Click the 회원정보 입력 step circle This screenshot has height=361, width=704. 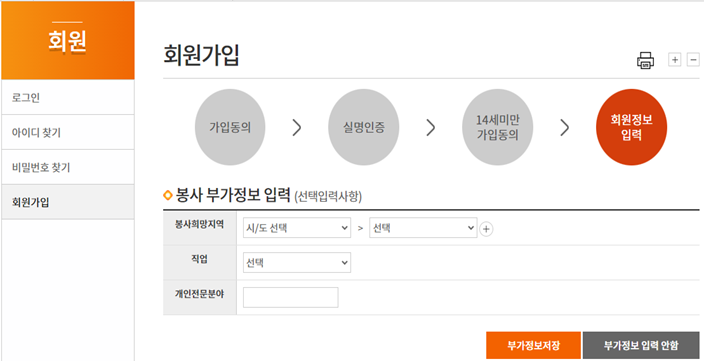pos(631,128)
